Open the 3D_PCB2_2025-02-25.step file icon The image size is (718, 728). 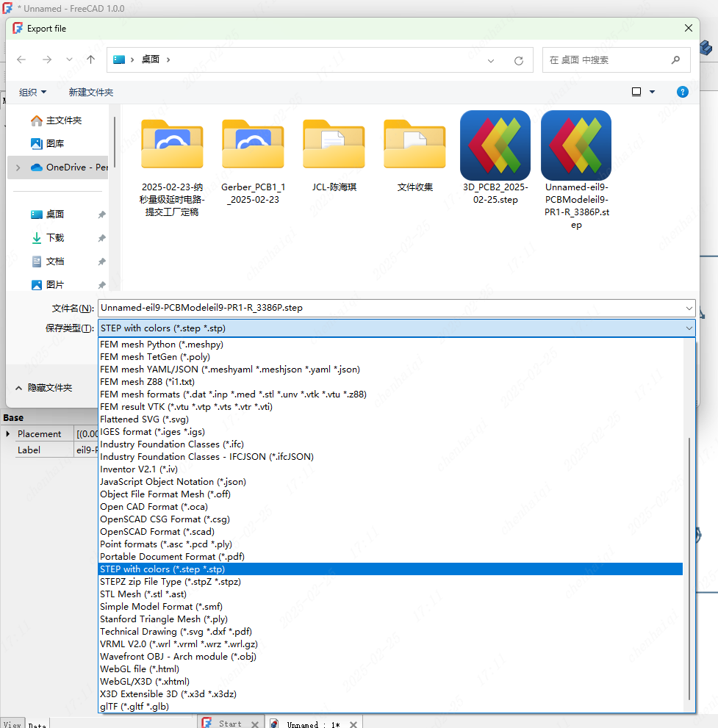point(495,145)
